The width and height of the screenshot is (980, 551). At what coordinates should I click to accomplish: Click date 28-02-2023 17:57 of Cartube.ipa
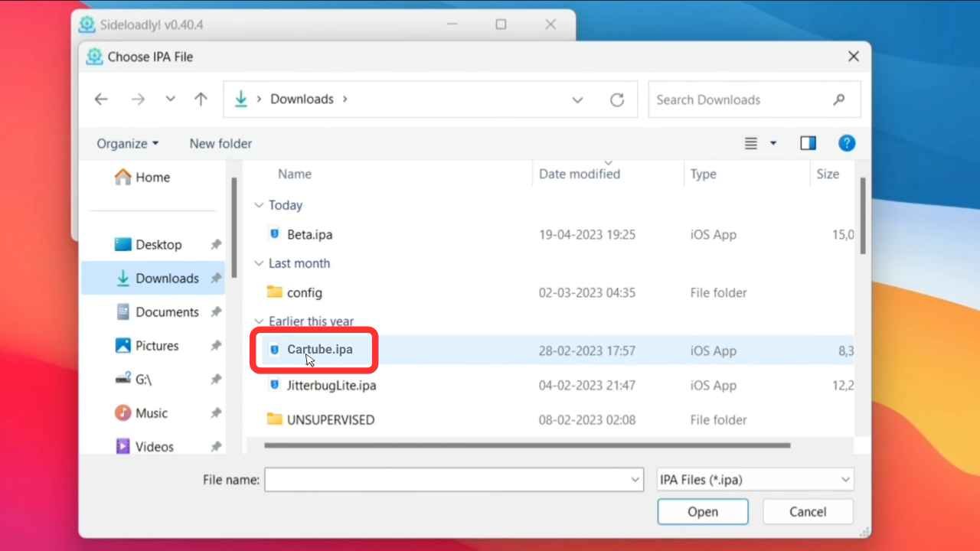[x=587, y=350]
